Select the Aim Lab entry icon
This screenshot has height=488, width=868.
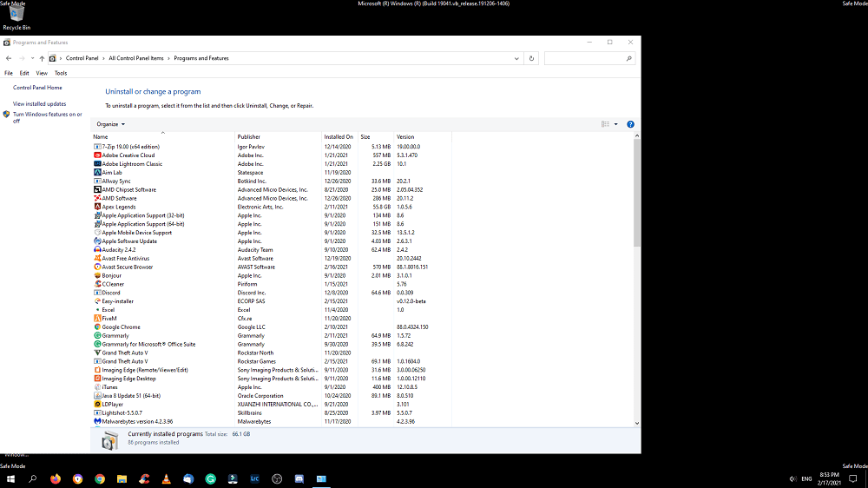97,172
